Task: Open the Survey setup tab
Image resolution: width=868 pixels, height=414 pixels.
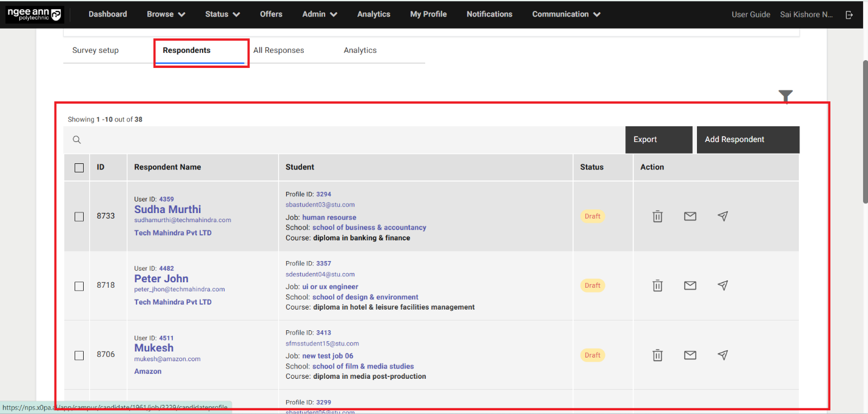Action: coord(95,50)
